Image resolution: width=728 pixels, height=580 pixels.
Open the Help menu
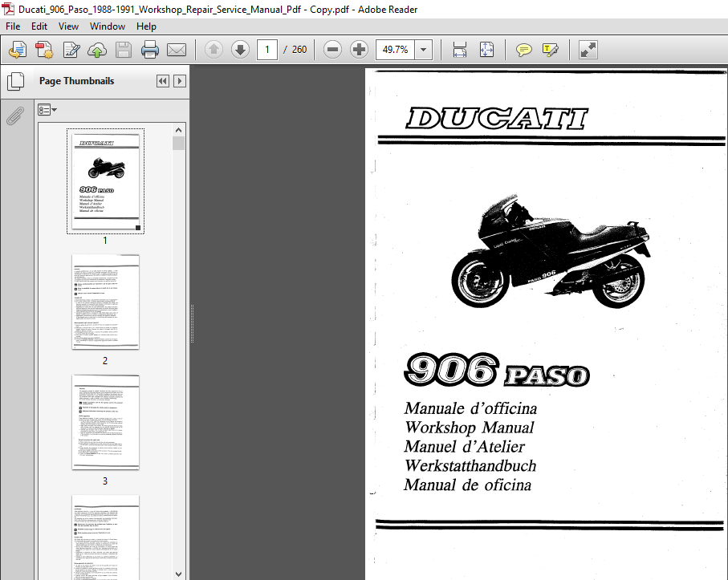146,26
